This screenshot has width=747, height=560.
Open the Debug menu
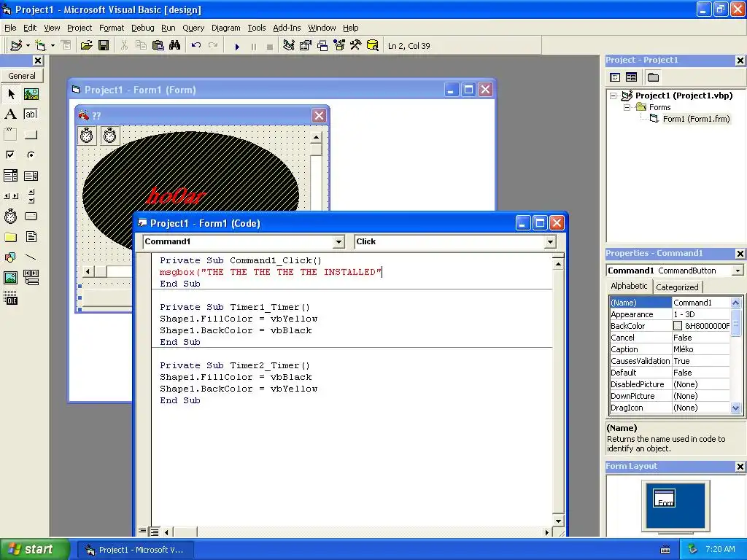(x=142, y=28)
